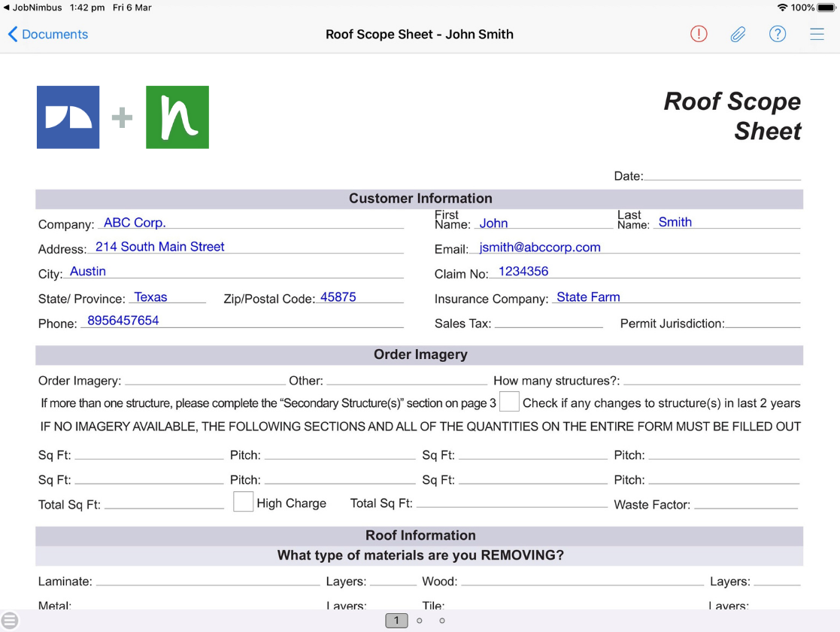The width and height of the screenshot is (840, 632).
Task: Tap the Layers field next to Wood
Action: (x=777, y=579)
